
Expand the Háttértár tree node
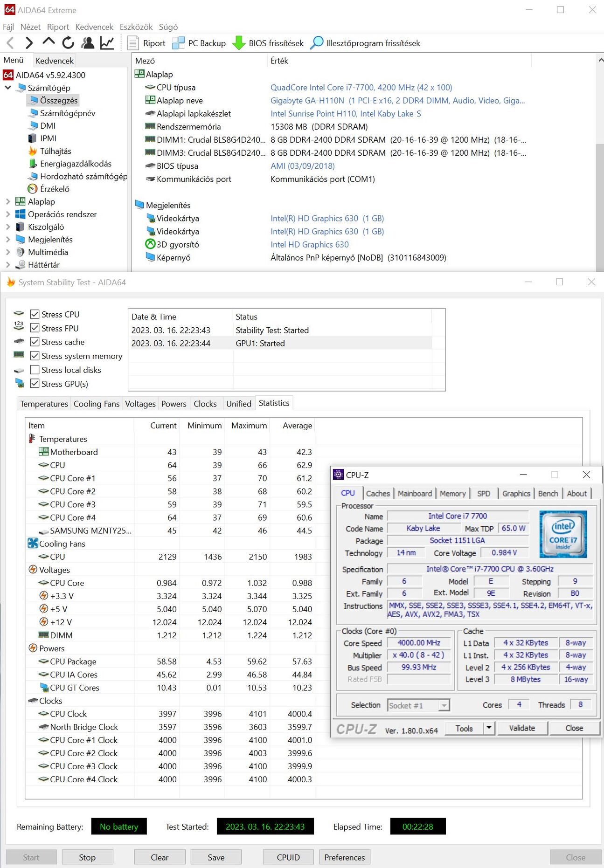[x=8, y=264]
